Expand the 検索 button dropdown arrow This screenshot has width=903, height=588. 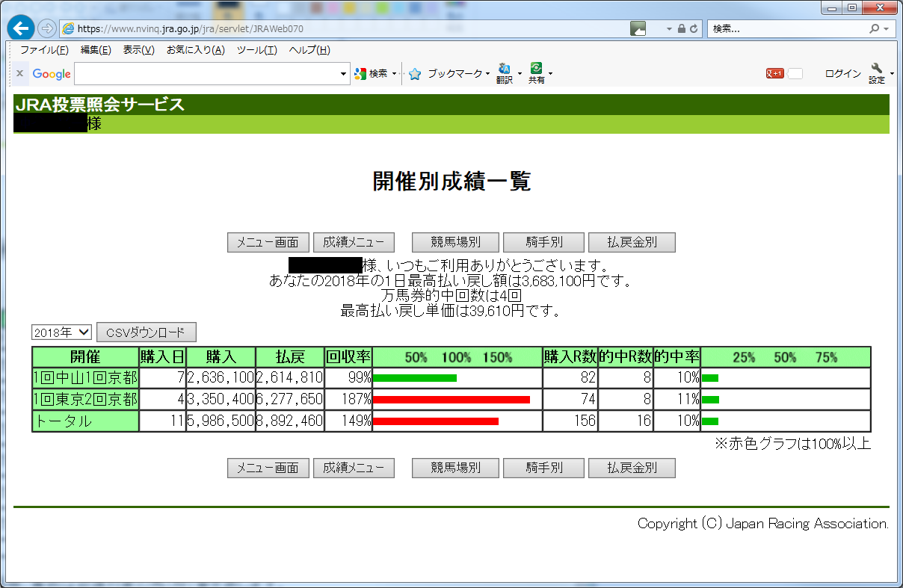(x=394, y=73)
